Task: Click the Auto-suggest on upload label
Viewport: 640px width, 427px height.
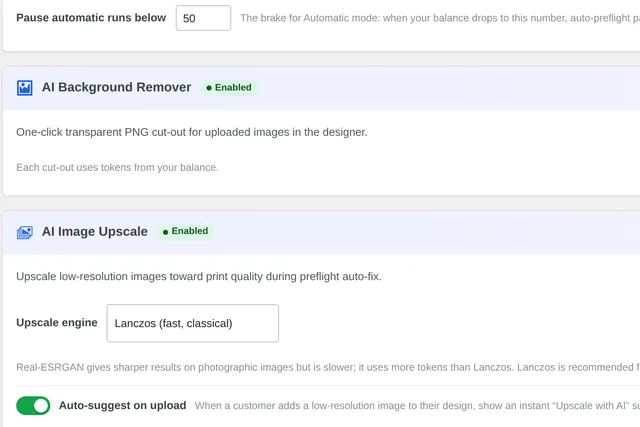Action: (122, 405)
